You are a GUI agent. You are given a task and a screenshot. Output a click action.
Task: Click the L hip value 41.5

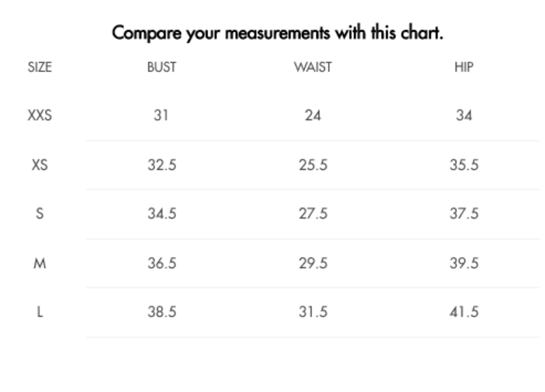464,312
